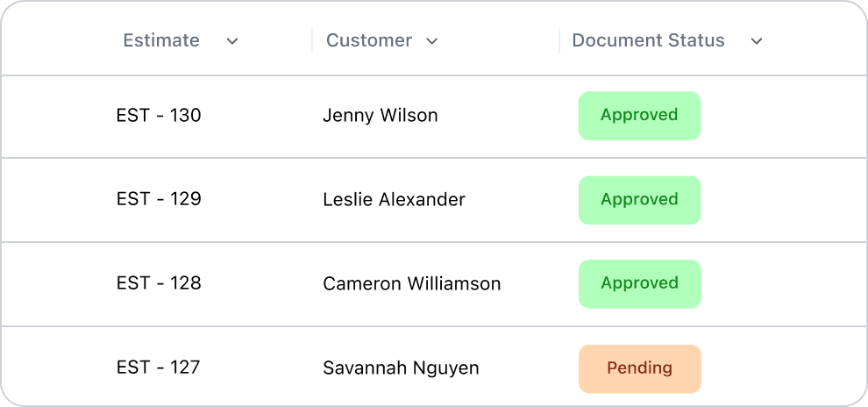Open the Customer column chevron menu

point(432,41)
